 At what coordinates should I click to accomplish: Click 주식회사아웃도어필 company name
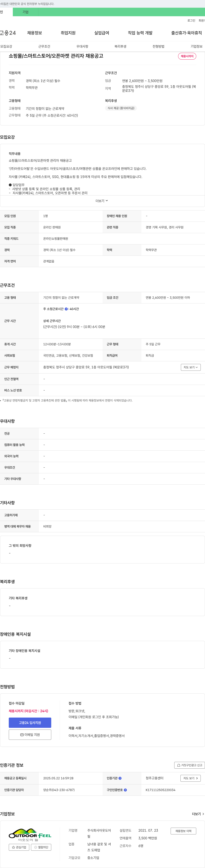[x=99, y=834]
